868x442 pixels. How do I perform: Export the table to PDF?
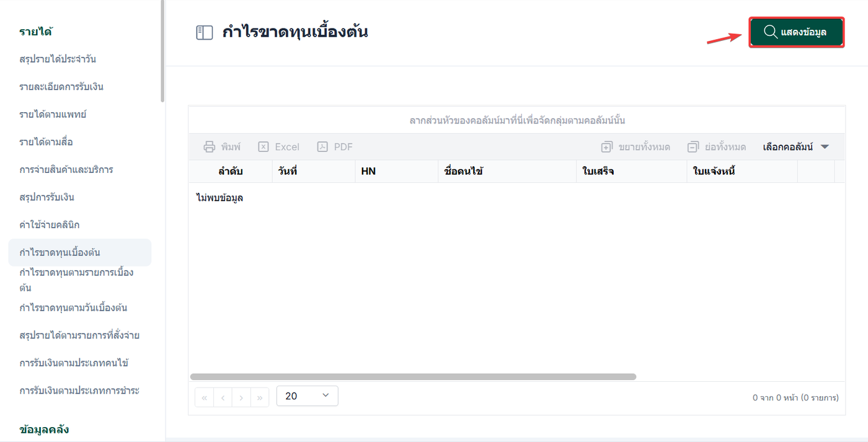335,147
